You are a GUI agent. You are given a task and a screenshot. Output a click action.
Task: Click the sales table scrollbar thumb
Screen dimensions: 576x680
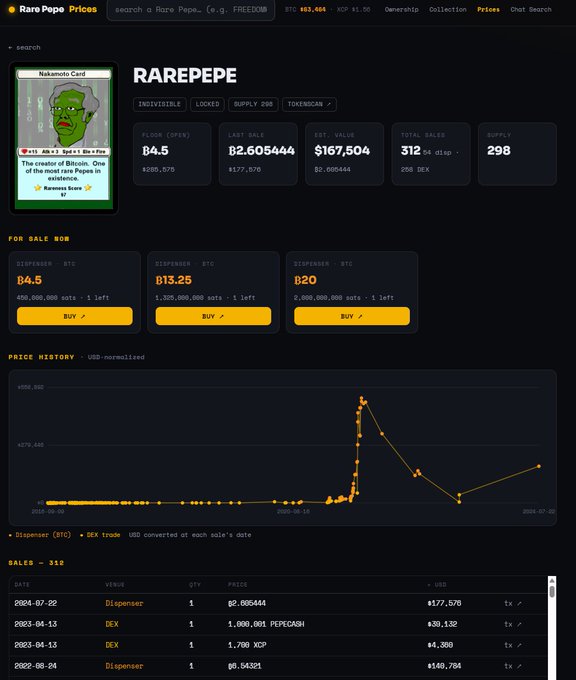[x=552, y=592]
